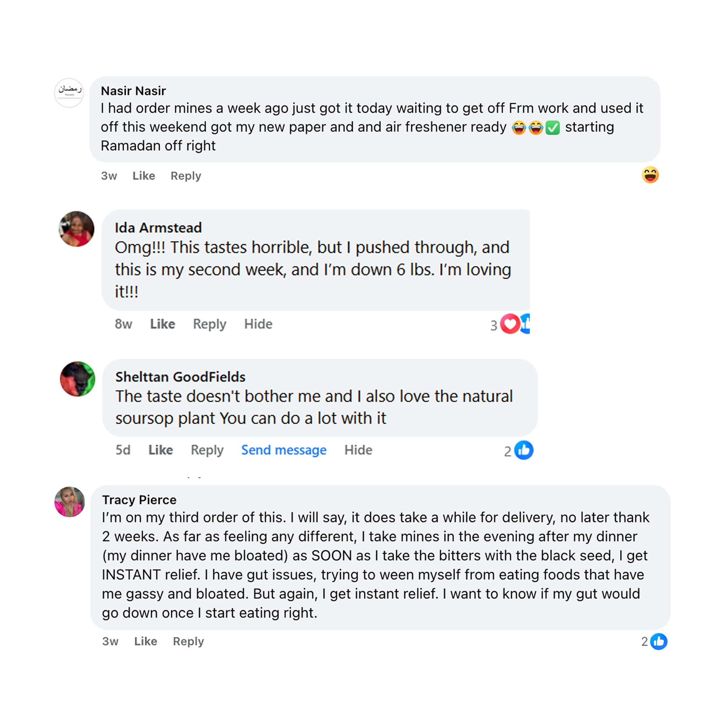Hide Shelttan GoodFields' comment
The image size is (728, 728).
[358, 450]
